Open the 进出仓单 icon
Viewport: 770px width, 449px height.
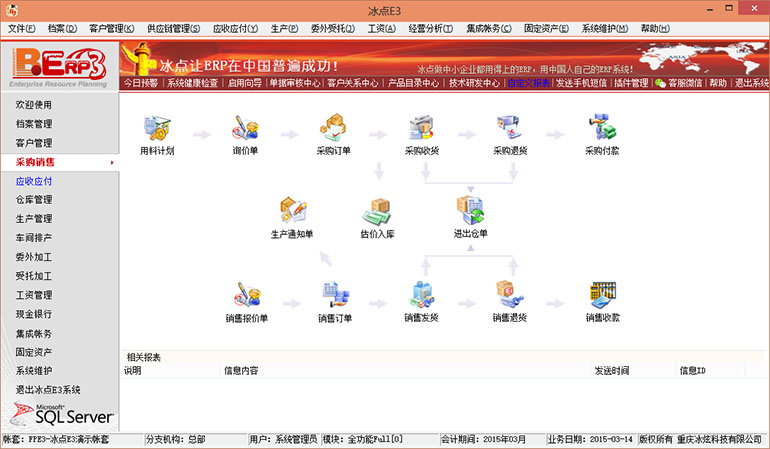(x=470, y=210)
